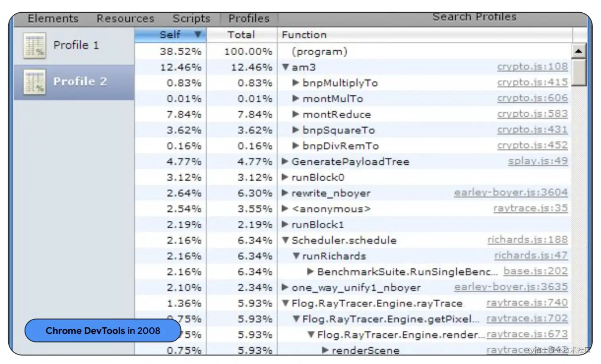Viewport: 601px width, 364px height.
Task: Collapse Flog.RayTracer.Engine.rayTrace row
Action: [285, 303]
